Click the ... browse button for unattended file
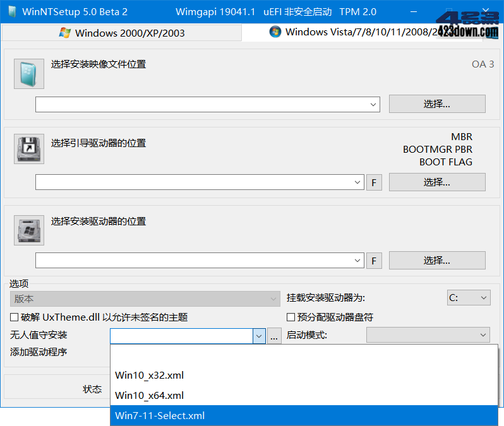This screenshot has height=426, width=504. point(274,336)
